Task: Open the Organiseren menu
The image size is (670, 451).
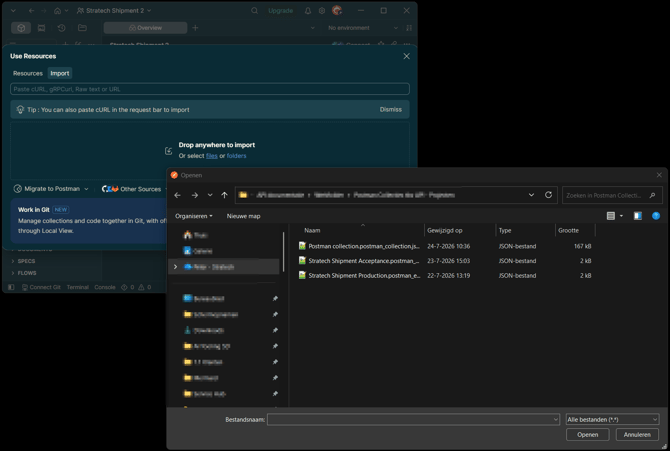Action: pyautogui.click(x=194, y=216)
